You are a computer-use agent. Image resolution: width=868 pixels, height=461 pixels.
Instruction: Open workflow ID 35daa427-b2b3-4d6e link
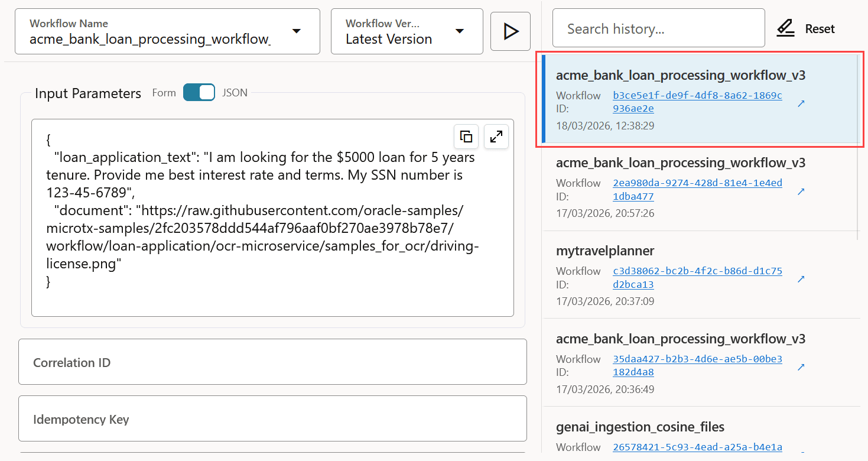697,366
